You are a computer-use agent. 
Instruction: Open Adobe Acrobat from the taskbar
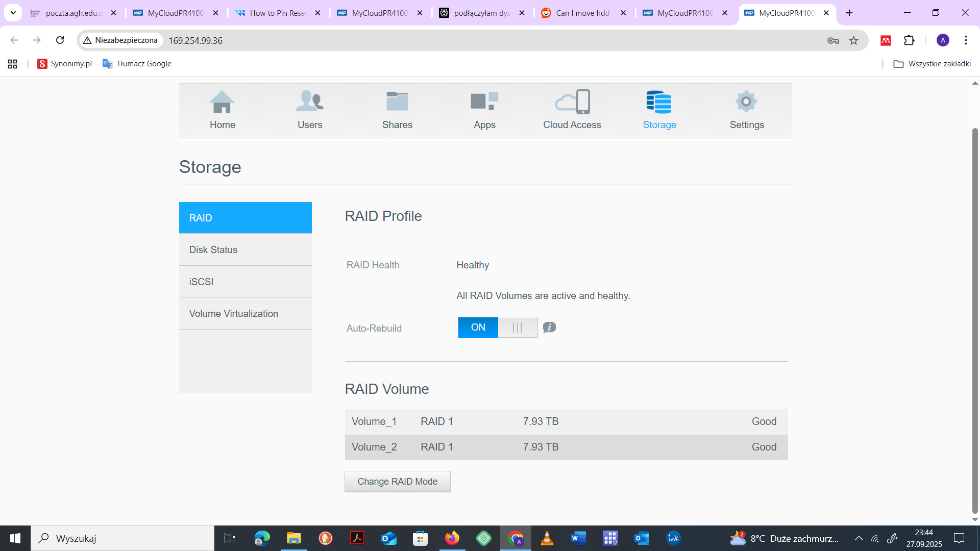pos(357,538)
